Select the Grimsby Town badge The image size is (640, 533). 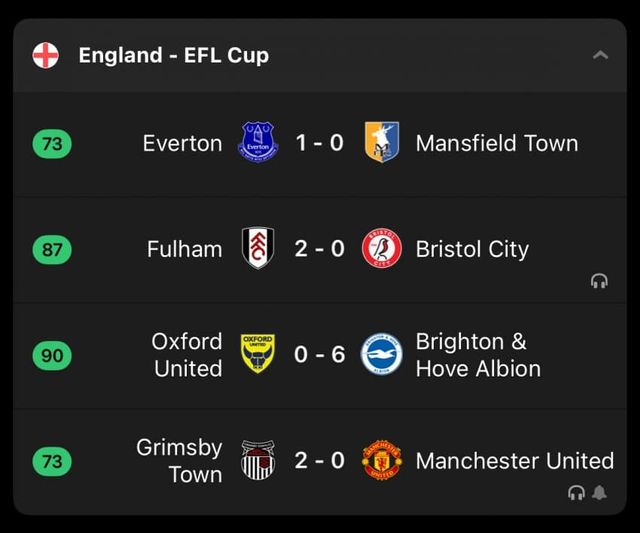point(258,461)
